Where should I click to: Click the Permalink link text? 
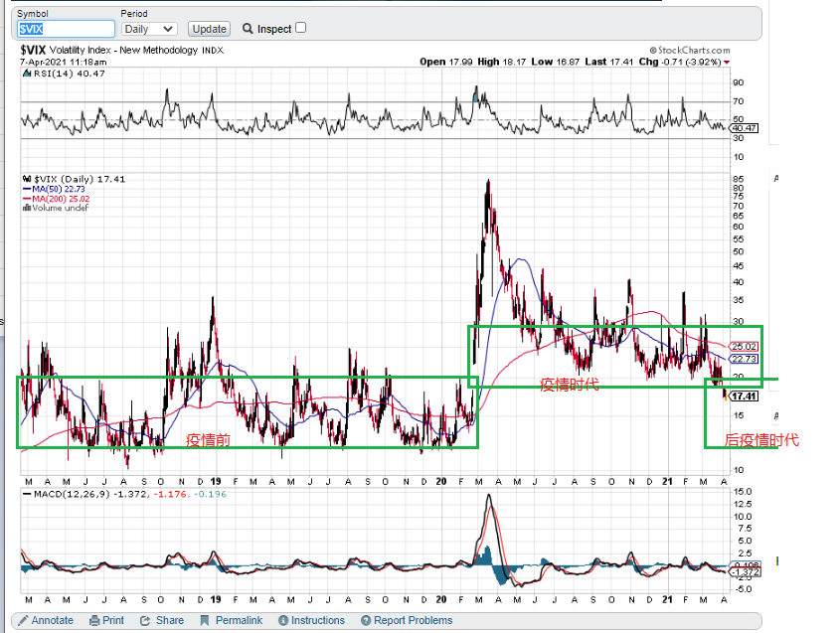[239, 620]
